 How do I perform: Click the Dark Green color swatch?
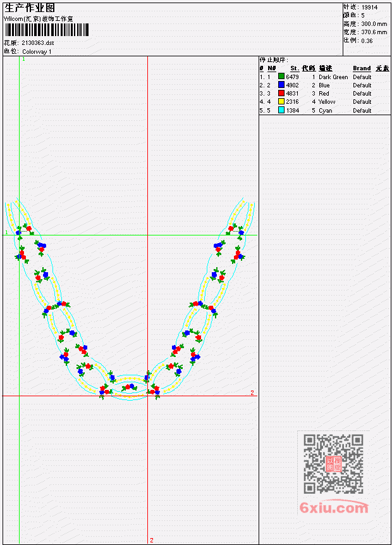[281, 77]
